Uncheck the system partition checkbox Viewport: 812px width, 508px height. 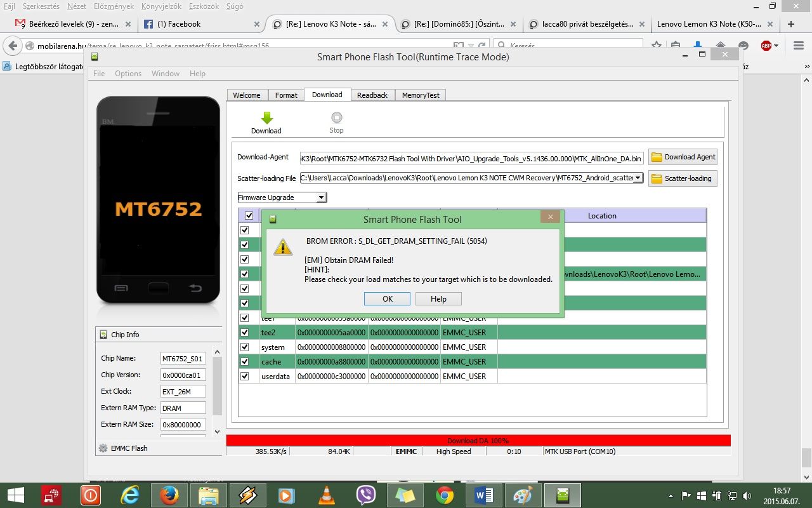tap(245, 347)
